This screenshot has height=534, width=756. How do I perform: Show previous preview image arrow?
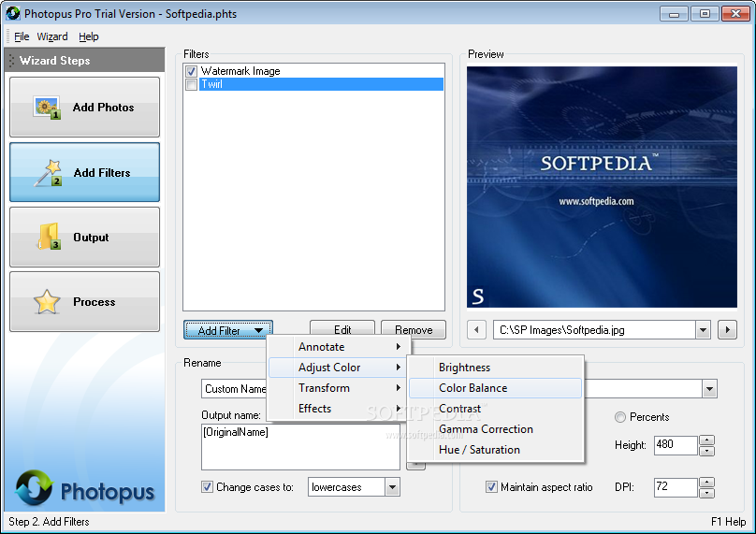pos(476,330)
